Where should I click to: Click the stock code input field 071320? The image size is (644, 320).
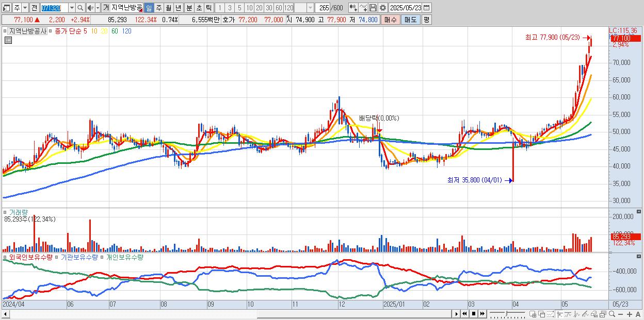coord(54,8)
